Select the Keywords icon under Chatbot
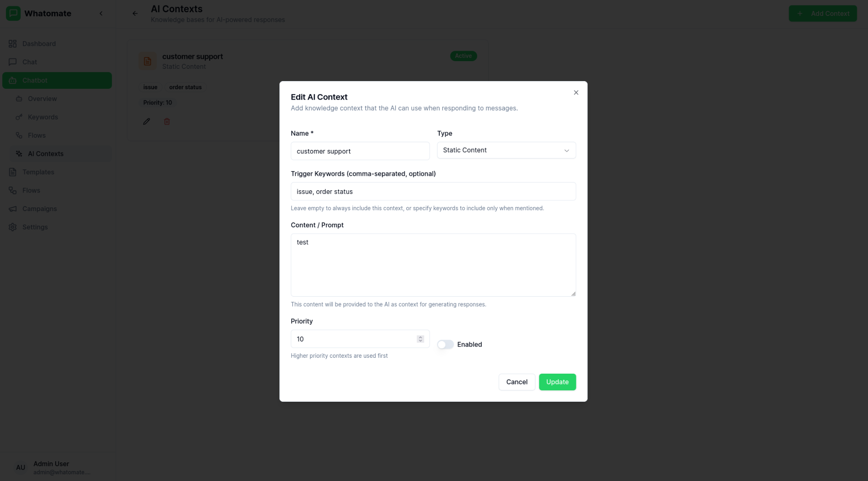 [x=19, y=117]
